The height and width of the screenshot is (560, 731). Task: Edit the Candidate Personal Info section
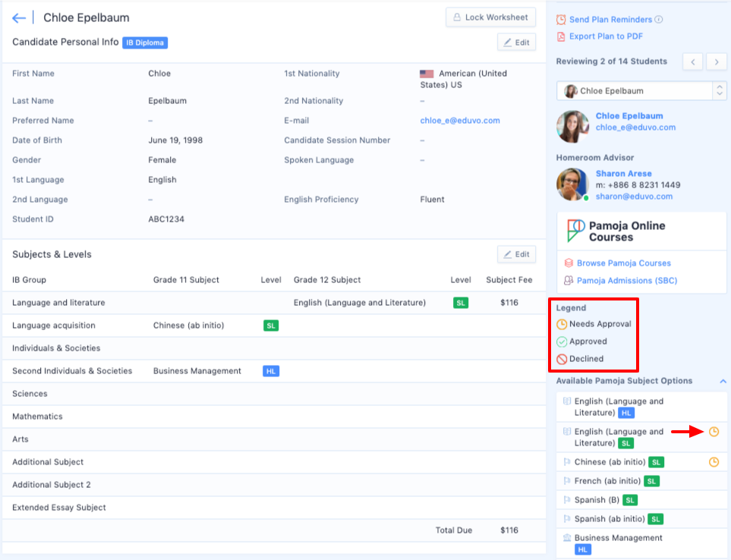(516, 42)
